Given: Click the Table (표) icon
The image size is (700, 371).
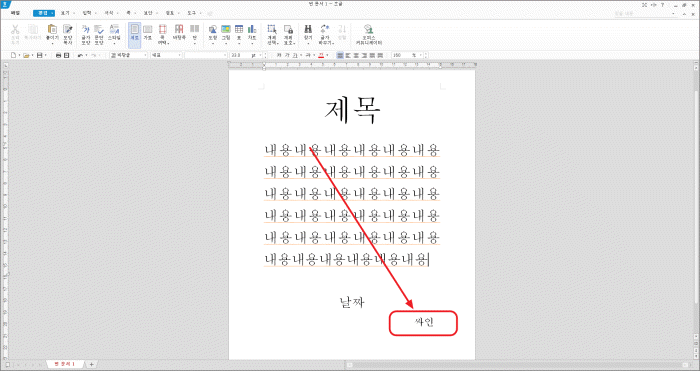Looking at the screenshot, I should pos(239,29).
